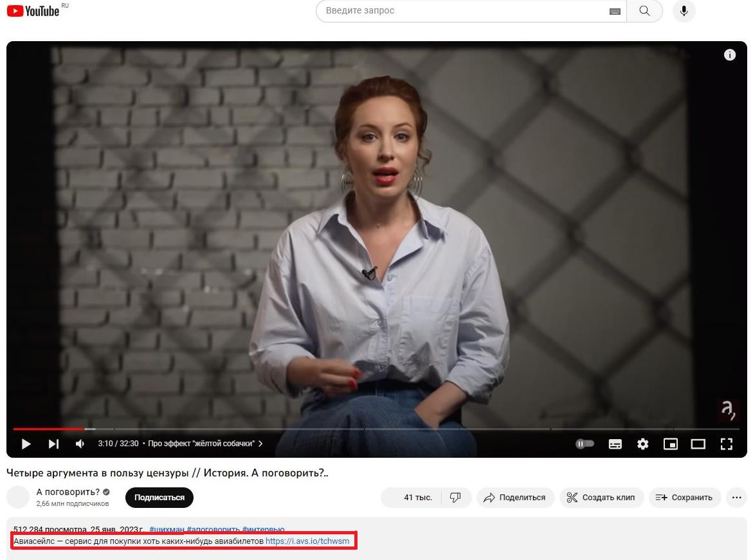Toggle the autoplay switch
The height and width of the screenshot is (560, 753).
click(585, 444)
